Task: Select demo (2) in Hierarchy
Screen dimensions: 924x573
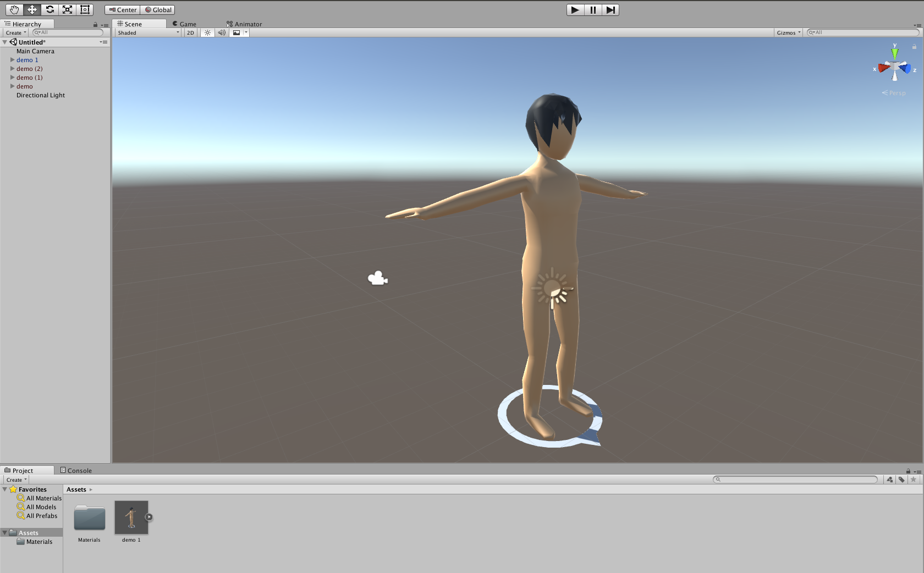Action: [29, 69]
